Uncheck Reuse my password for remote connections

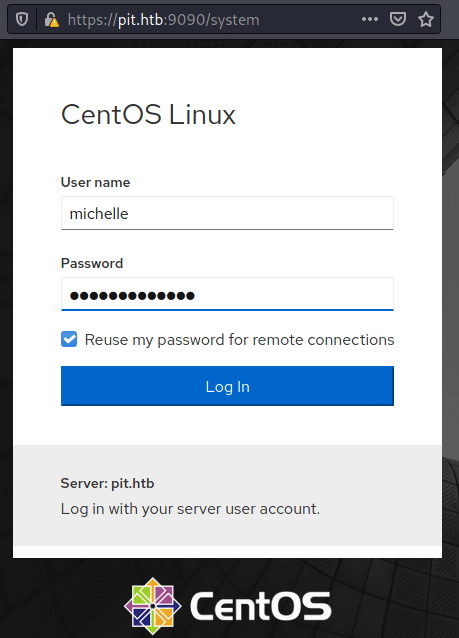coord(69,339)
